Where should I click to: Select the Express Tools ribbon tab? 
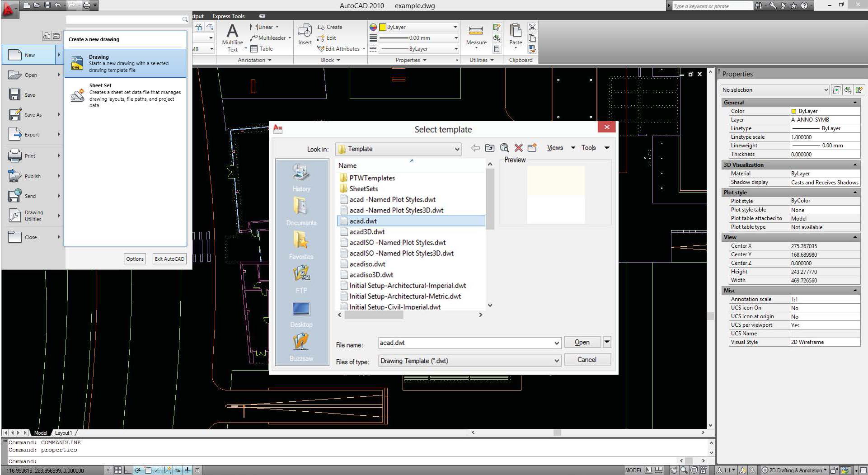tap(228, 16)
